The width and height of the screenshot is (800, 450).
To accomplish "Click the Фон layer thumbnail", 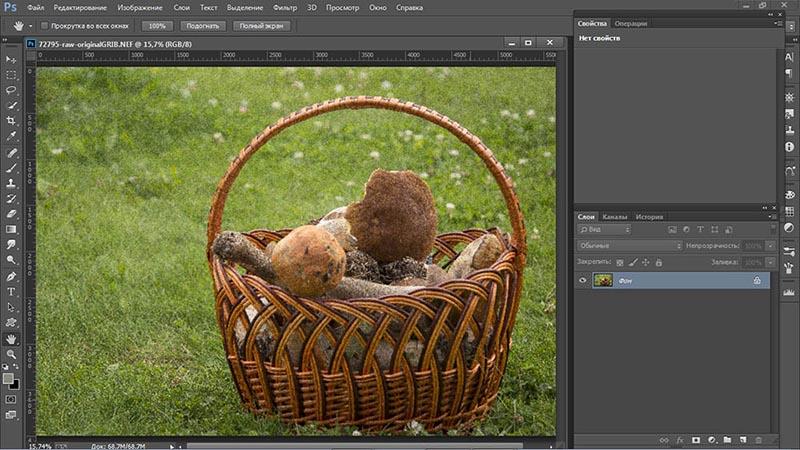I will coord(603,280).
